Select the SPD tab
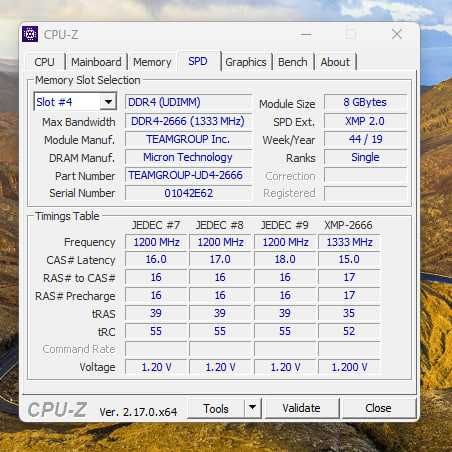 coord(198,61)
